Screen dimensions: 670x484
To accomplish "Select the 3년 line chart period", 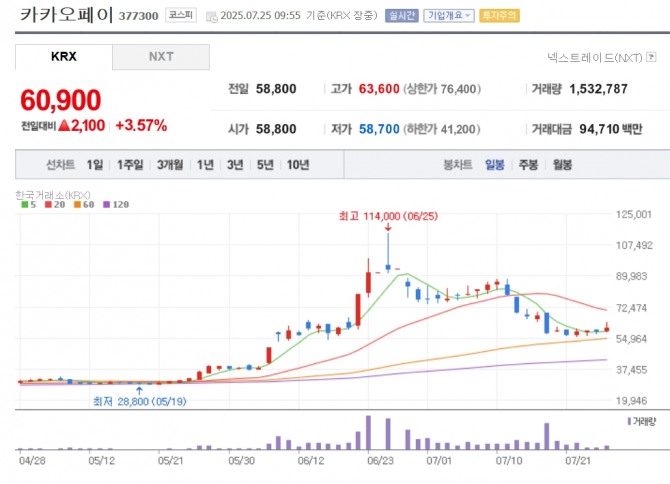I will click(x=235, y=164).
